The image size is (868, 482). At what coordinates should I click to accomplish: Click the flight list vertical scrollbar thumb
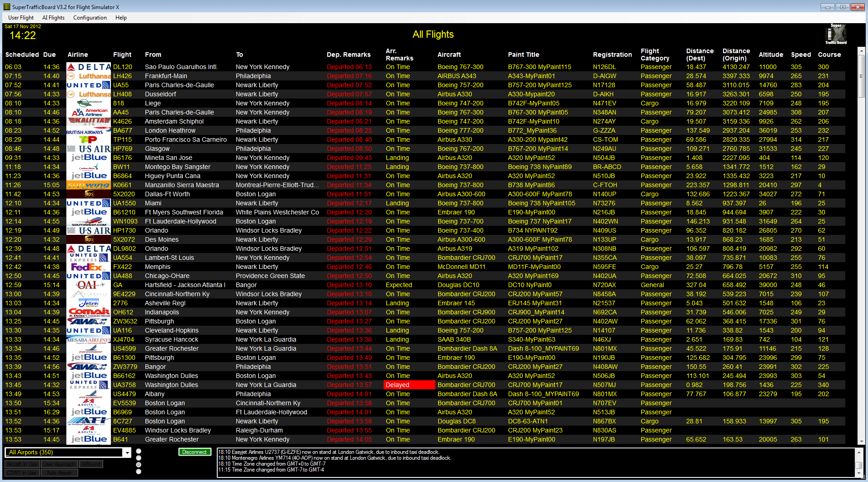(861, 76)
